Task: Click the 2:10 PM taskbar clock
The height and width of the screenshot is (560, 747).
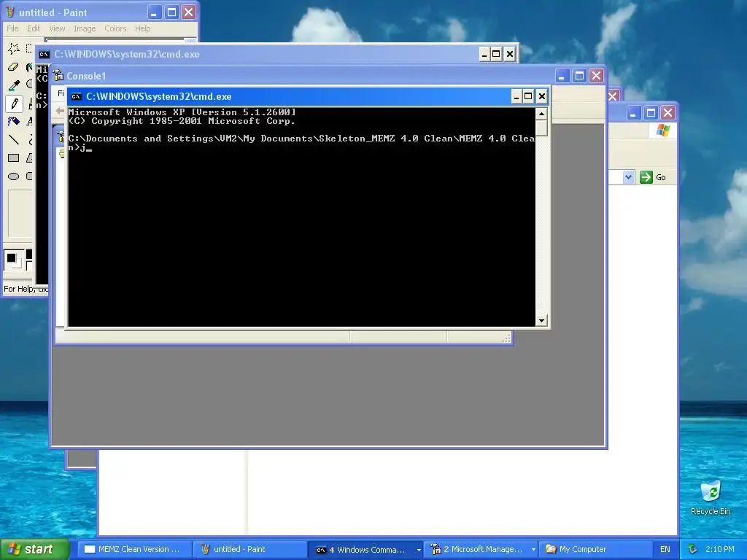Action: point(720,550)
